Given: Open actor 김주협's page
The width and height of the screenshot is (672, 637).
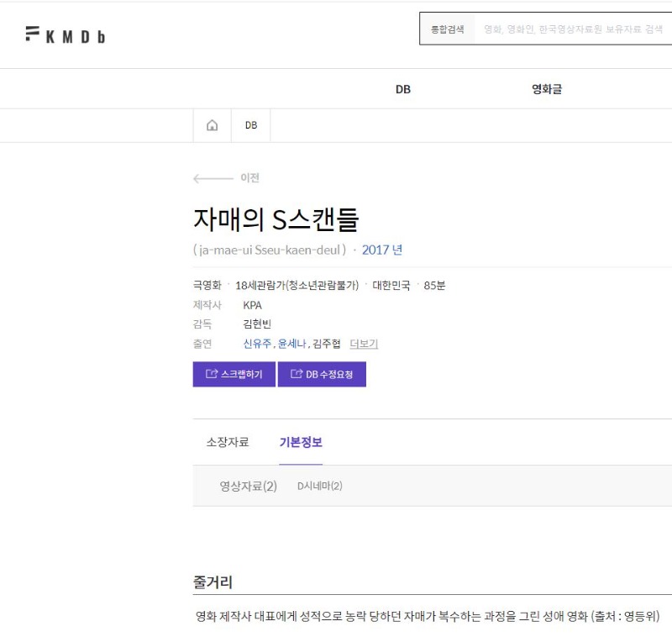Looking at the screenshot, I should tap(327, 344).
